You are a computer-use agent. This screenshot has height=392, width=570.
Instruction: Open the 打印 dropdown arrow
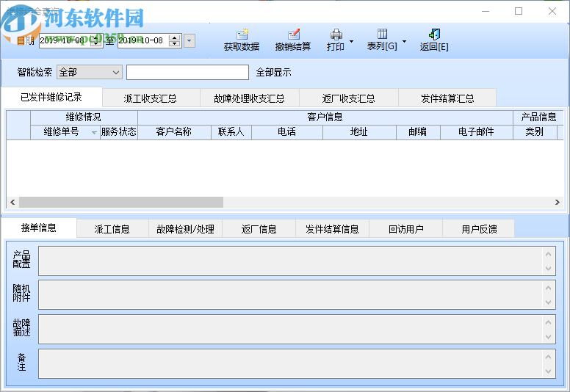pos(351,41)
